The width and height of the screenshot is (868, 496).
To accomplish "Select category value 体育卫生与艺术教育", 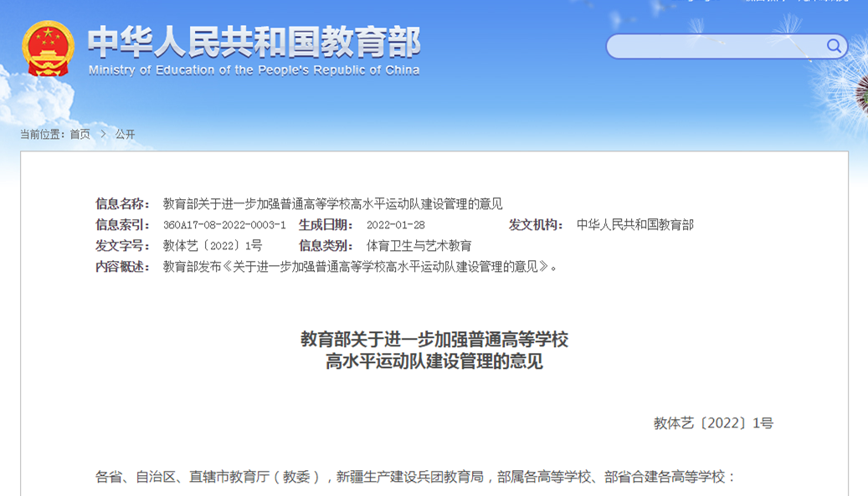I will (419, 246).
